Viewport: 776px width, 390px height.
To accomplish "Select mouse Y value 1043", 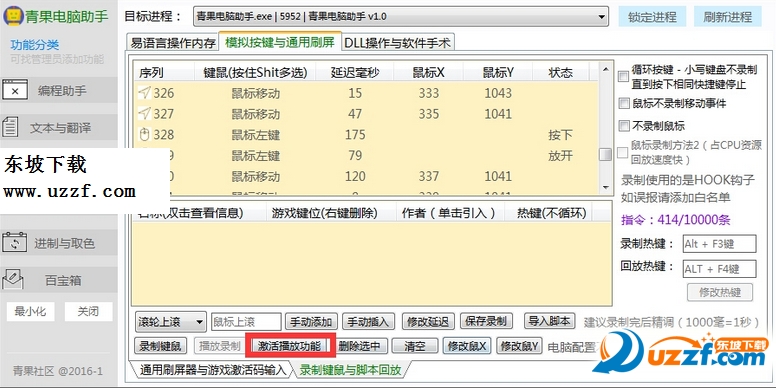I will [x=498, y=93].
